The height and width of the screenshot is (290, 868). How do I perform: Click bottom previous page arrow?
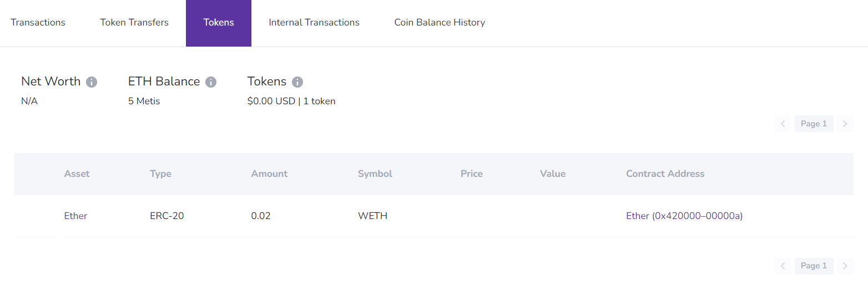[783, 266]
